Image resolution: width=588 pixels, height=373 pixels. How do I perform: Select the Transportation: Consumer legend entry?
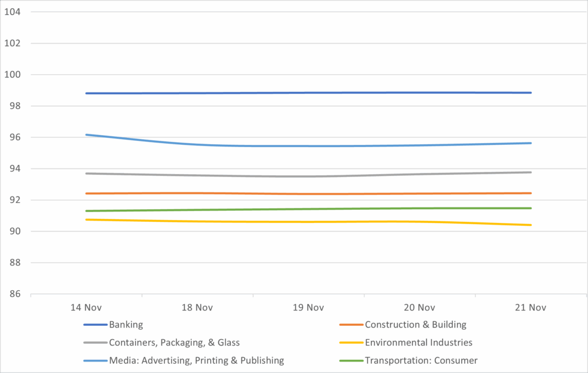[421, 360]
